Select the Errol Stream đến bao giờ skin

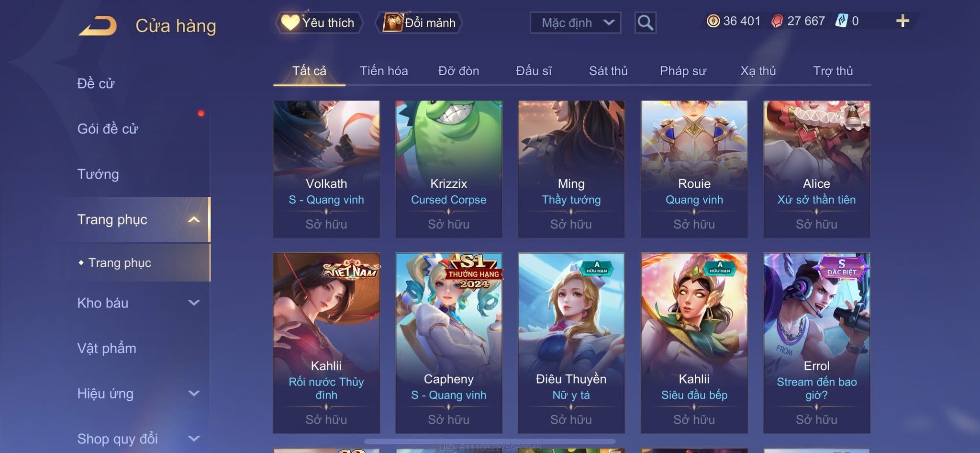tap(816, 343)
